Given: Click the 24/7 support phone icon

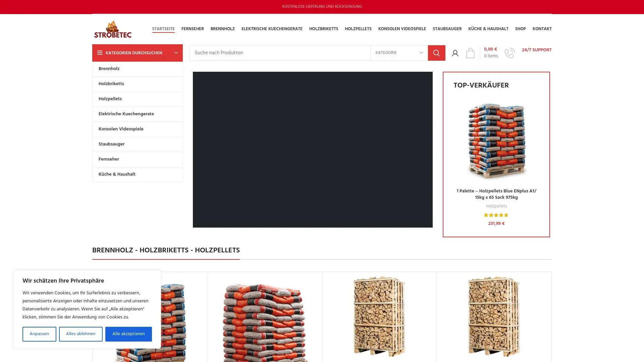Looking at the screenshot, I should click(509, 53).
